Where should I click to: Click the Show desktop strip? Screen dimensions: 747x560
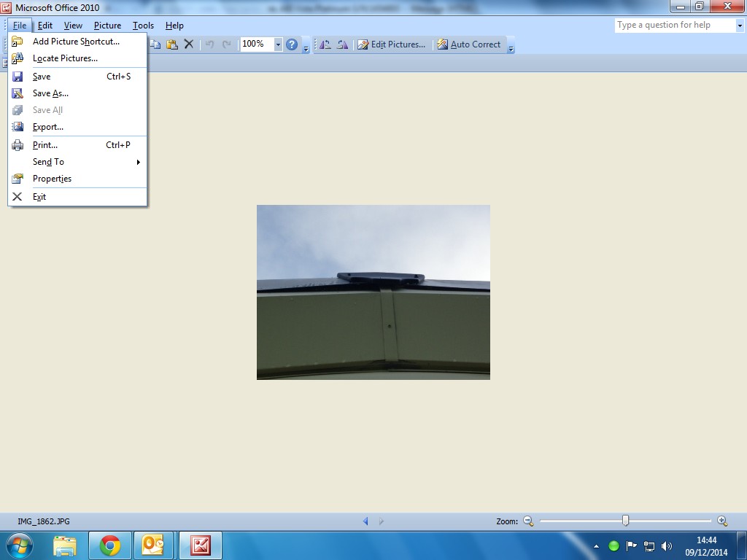[742, 545]
